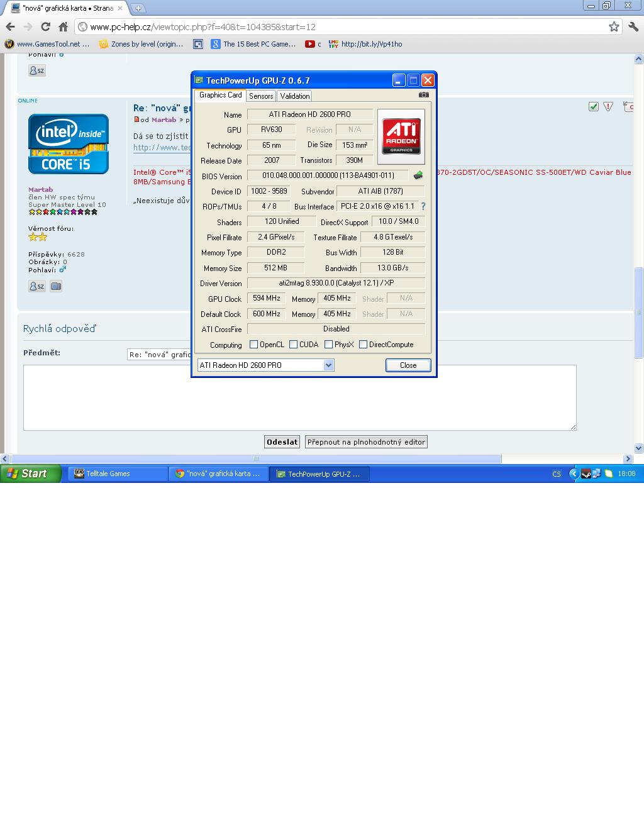Select the Driver Version field value

click(x=336, y=283)
